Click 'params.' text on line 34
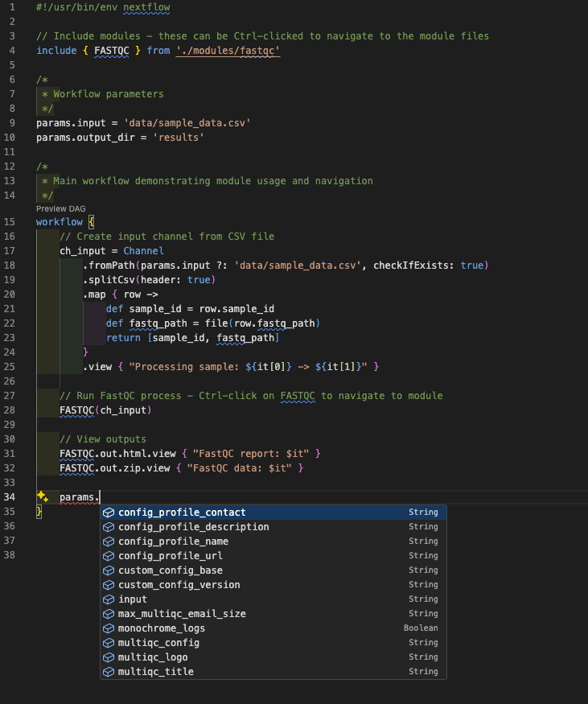The image size is (588, 704). coord(80,497)
